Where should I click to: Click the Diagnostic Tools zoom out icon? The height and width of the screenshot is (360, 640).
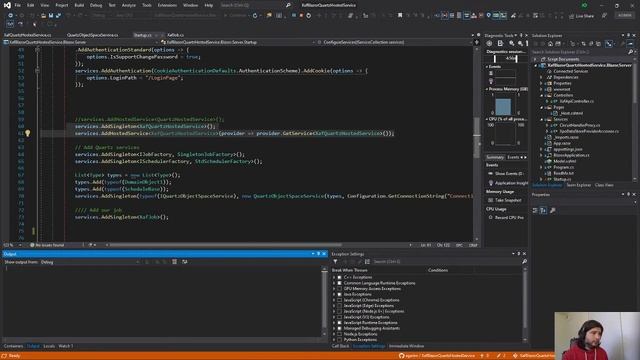[520, 43]
